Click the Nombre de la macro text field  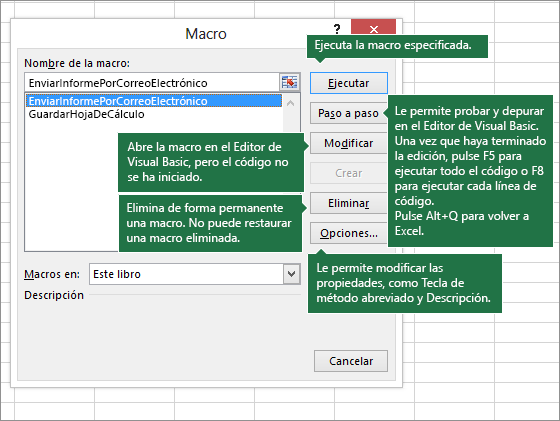coord(152,83)
